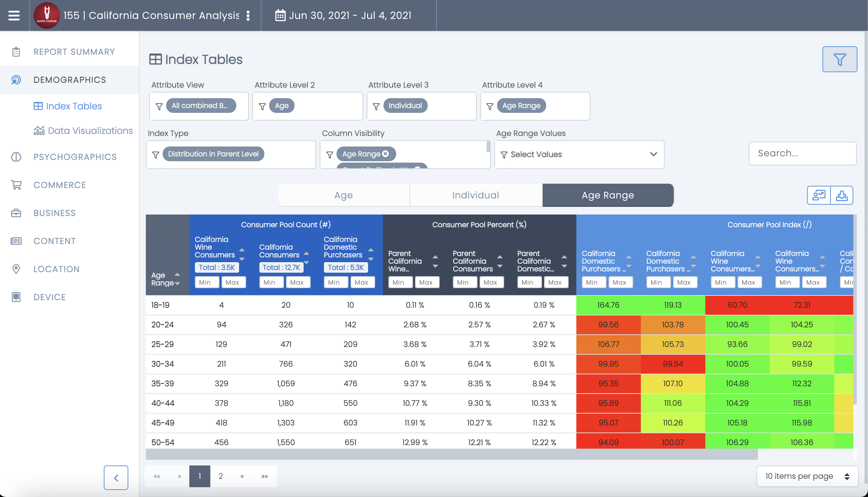The height and width of the screenshot is (497, 868).
Task: Remove the Age Range chip in Column Visibility
Action: coord(386,154)
